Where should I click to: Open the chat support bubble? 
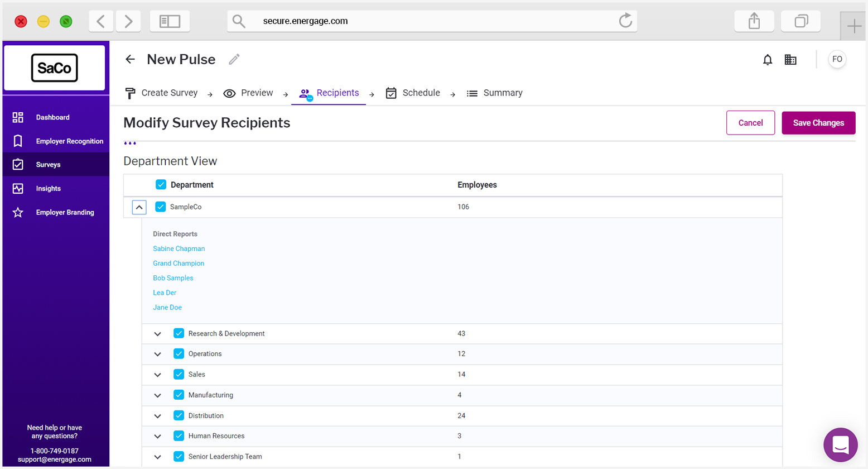tap(841, 445)
